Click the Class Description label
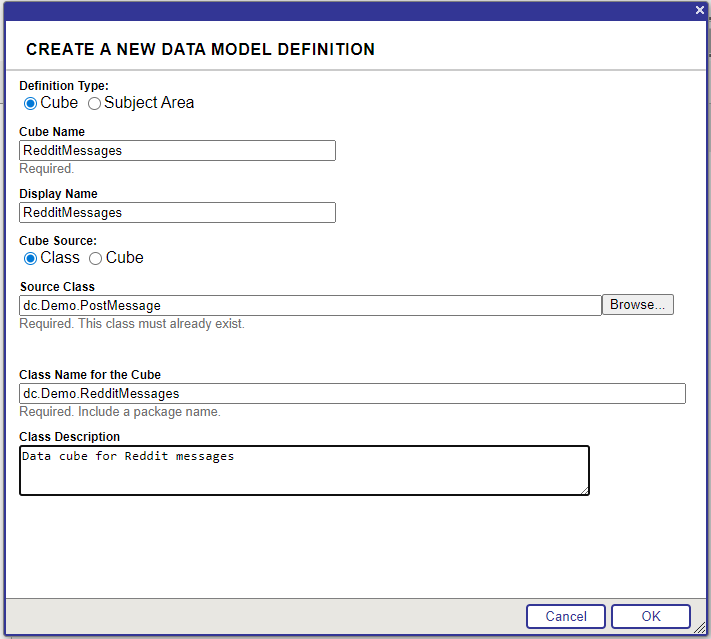This screenshot has width=711, height=639. coord(69,437)
